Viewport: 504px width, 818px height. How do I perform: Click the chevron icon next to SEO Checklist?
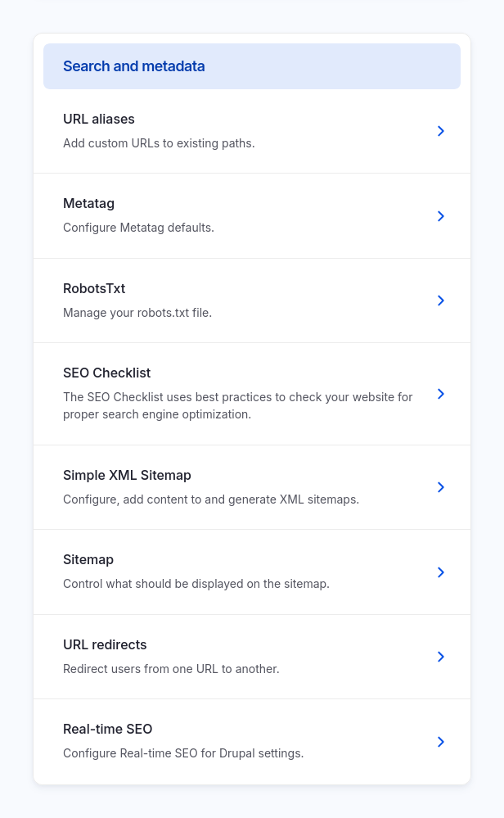(441, 394)
